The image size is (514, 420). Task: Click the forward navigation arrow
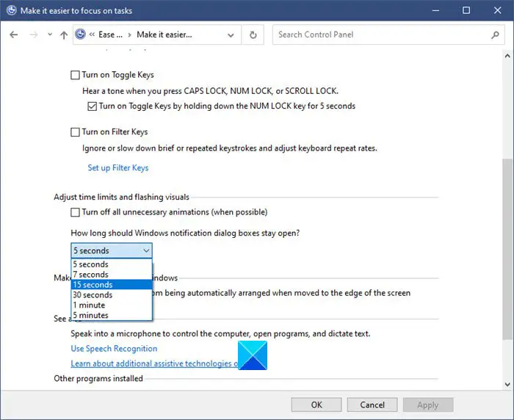pos(34,35)
